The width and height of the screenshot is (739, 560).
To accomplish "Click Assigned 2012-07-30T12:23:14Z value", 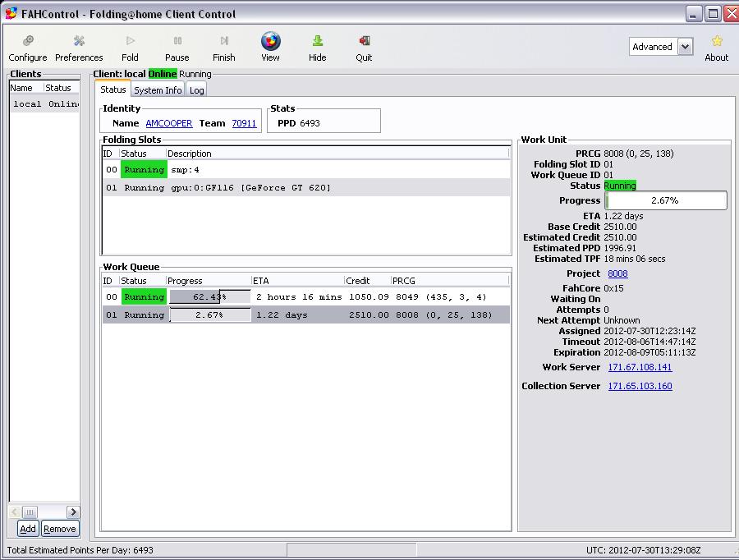I will pyautogui.click(x=650, y=331).
